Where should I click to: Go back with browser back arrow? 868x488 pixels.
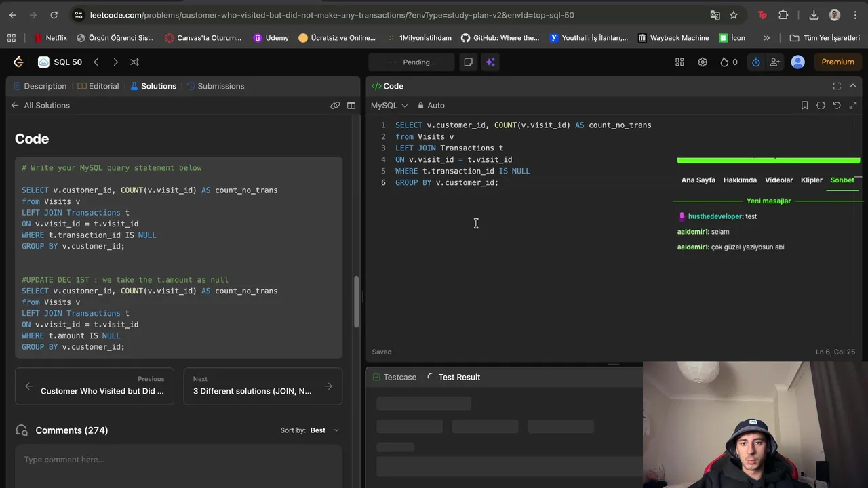coord(12,15)
